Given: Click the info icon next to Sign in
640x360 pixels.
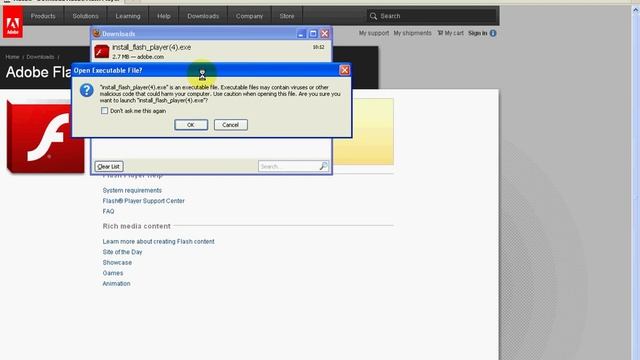Looking at the screenshot, I should click(x=493, y=33).
